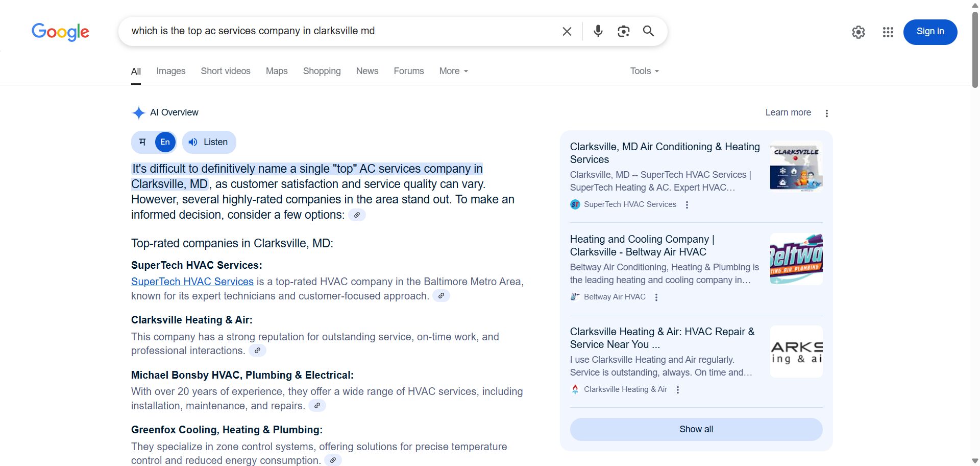
Task: Switch to the Maps tab
Action: pos(277,72)
